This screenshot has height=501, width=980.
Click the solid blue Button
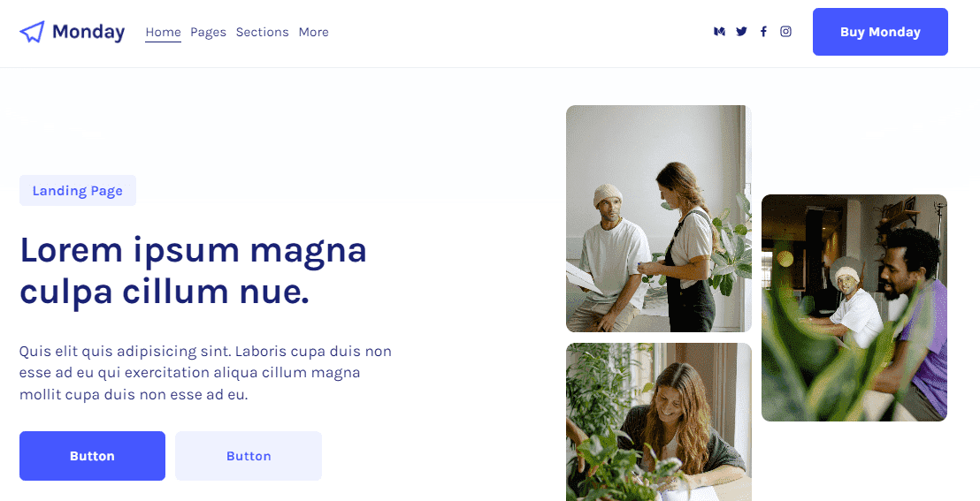tap(92, 456)
